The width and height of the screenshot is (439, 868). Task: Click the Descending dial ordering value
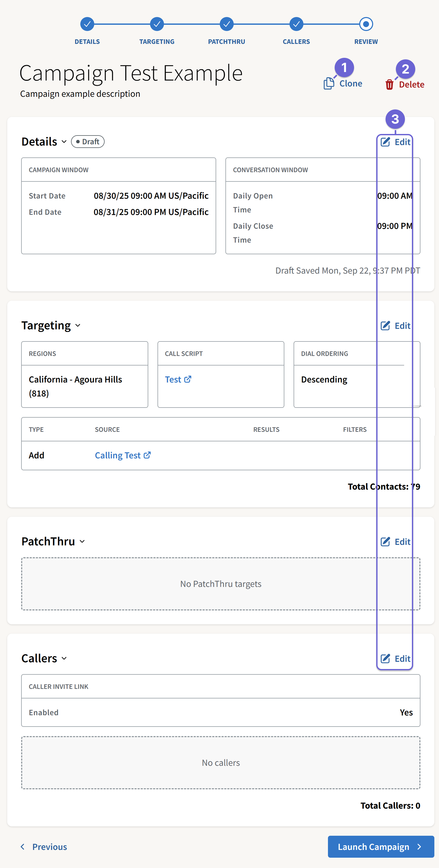324,380
